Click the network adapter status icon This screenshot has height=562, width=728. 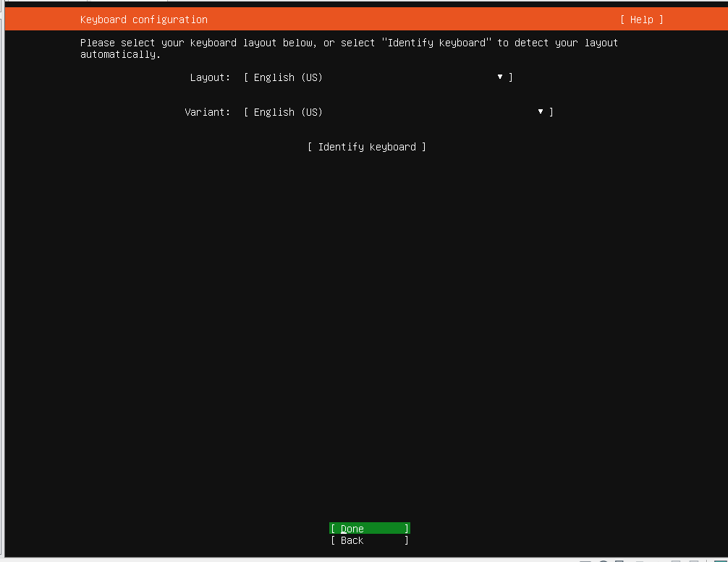(x=638, y=561)
